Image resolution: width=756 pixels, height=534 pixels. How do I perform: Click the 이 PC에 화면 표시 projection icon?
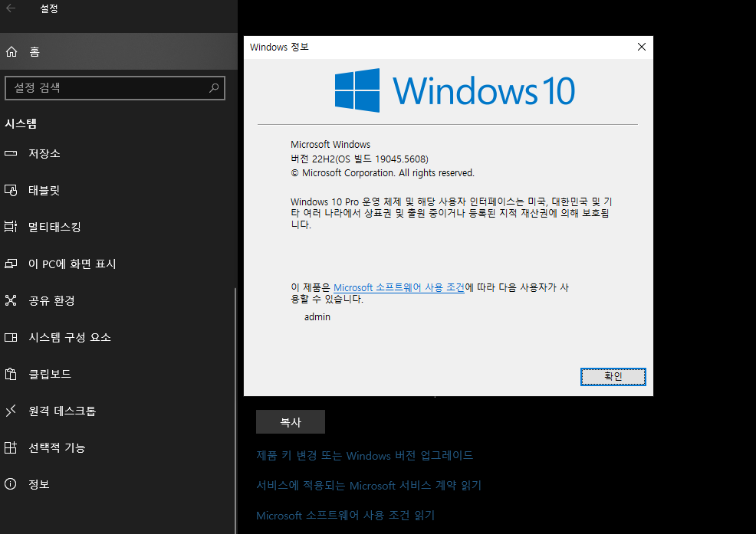coord(11,264)
